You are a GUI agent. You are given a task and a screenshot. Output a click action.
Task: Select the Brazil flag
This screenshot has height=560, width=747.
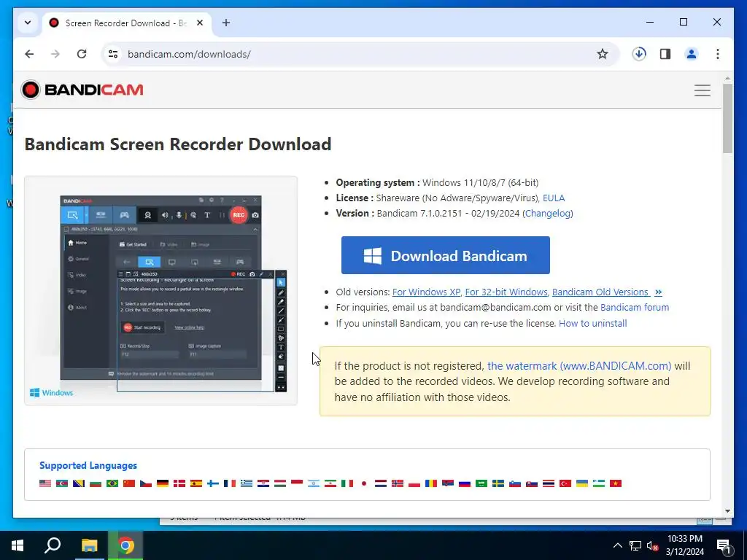pyautogui.click(x=112, y=483)
